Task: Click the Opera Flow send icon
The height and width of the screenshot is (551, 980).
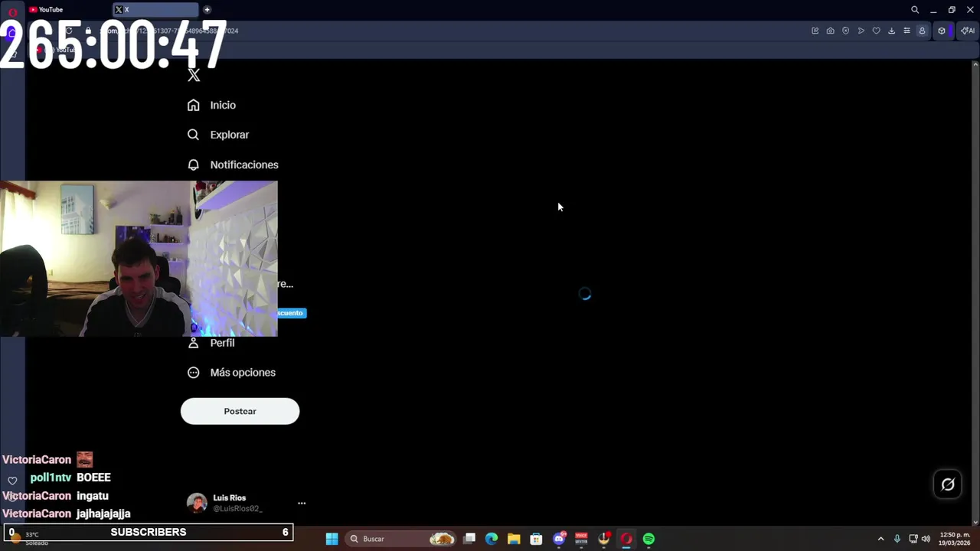Action: [x=861, y=31]
